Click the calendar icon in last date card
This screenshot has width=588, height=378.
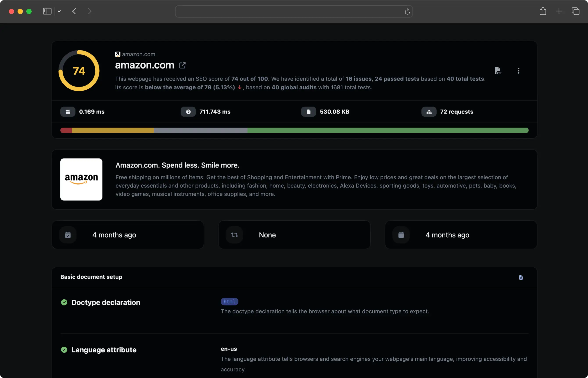point(401,235)
